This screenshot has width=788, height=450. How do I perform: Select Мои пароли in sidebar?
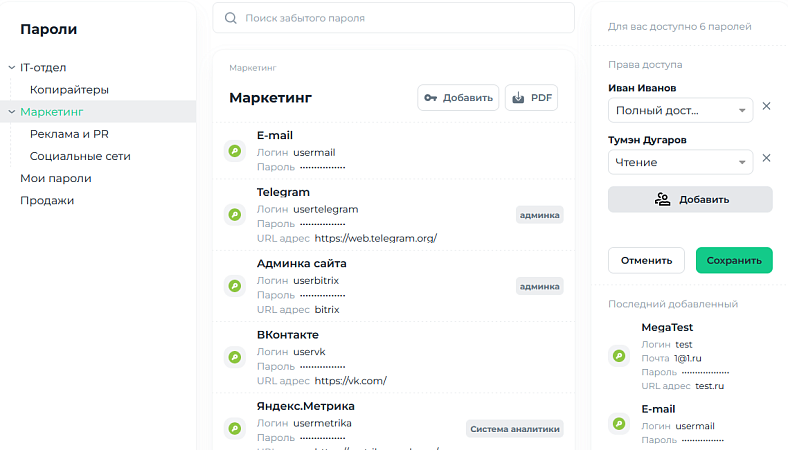click(x=56, y=178)
